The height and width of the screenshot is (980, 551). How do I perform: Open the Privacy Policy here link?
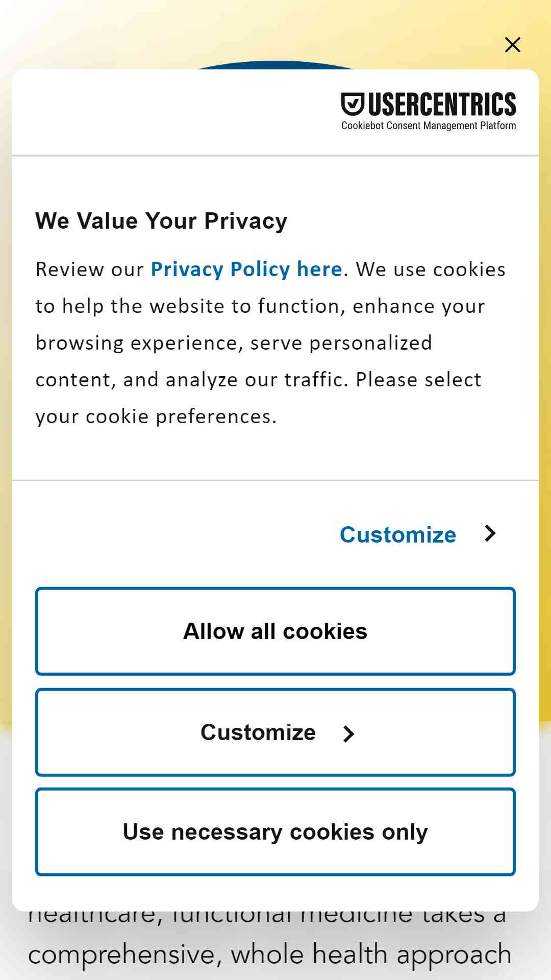point(246,269)
